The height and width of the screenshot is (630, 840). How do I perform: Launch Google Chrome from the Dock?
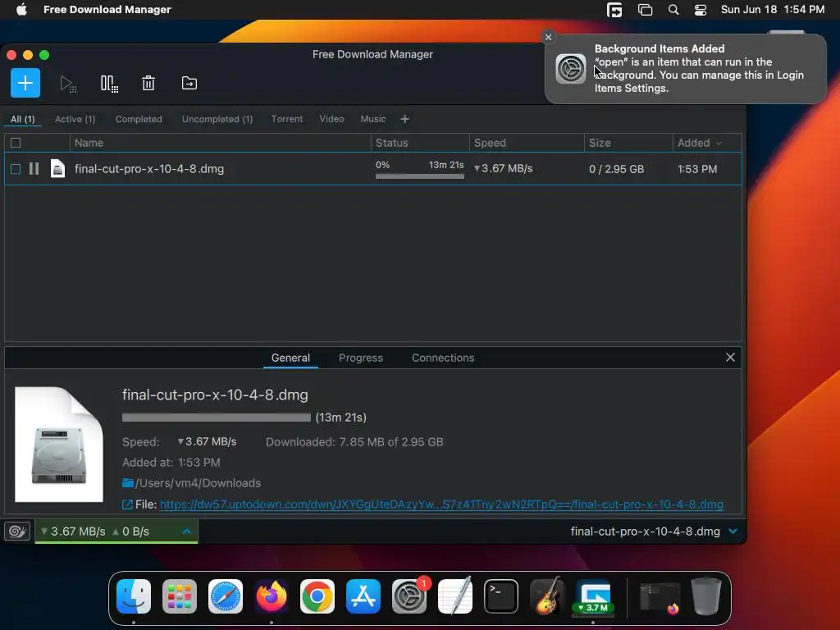[x=317, y=596]
